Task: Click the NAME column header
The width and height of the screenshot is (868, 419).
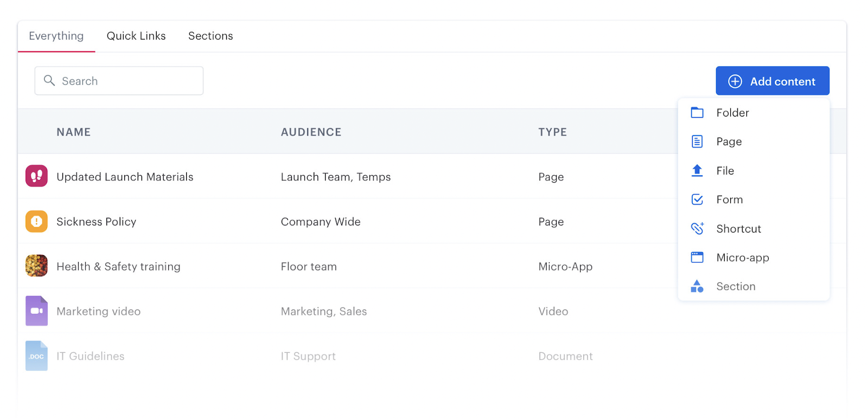Action: tap(74, 132)
